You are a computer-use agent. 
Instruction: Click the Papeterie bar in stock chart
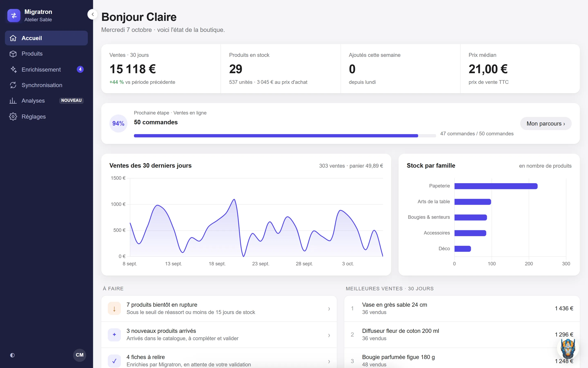coord(496,186)
